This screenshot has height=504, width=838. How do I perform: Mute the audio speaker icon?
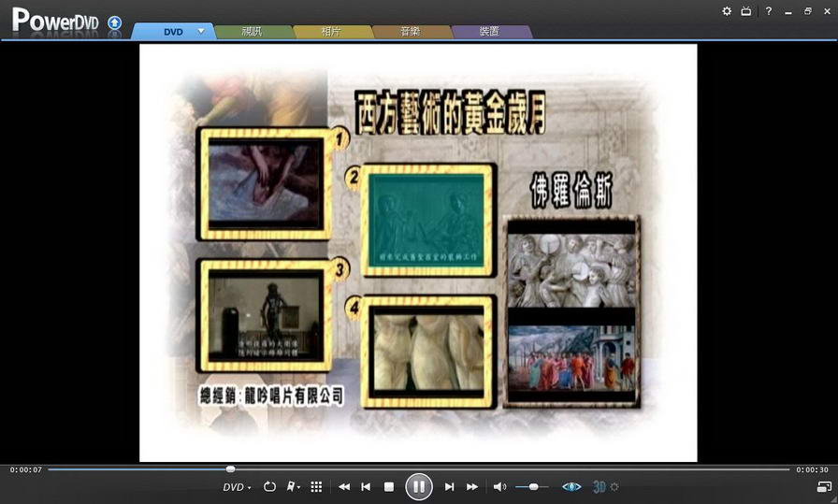click(x=499, y=487)
